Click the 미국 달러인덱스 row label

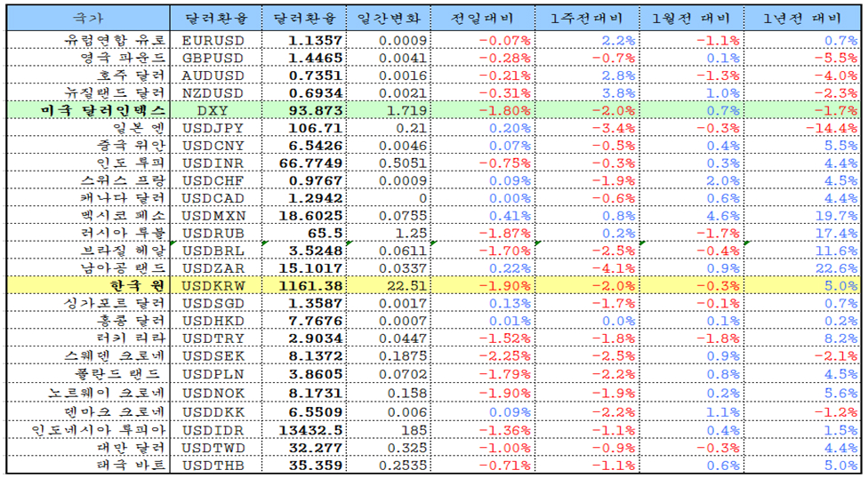(103, 110)
